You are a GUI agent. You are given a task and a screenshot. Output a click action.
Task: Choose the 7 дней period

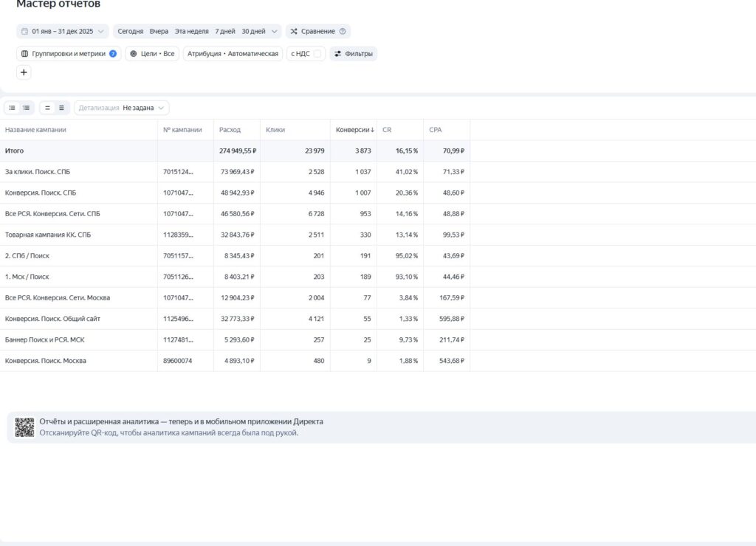[x=225, y=31]
